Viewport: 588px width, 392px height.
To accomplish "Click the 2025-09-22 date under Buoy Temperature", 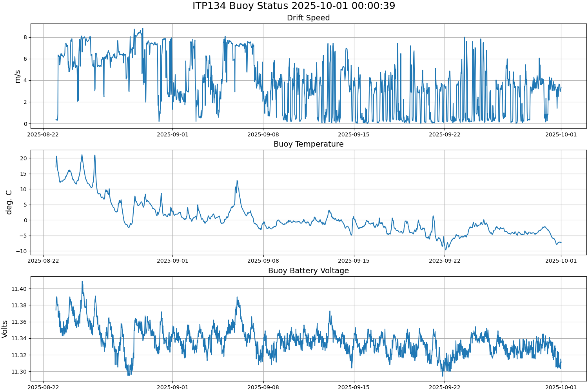I will [445, 261].
